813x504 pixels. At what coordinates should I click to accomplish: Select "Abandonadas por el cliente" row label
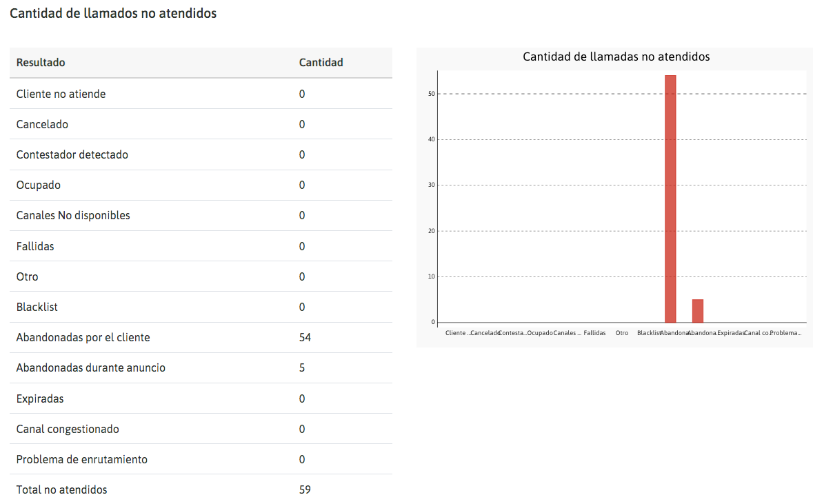coord(83,337)
